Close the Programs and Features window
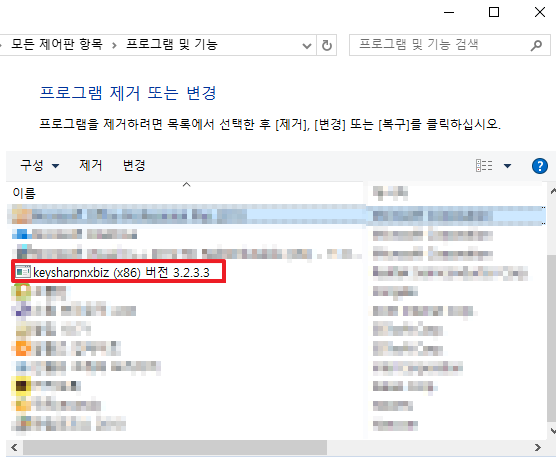The width and height of the screenshot is (556, 457). [x=540, y=12]
